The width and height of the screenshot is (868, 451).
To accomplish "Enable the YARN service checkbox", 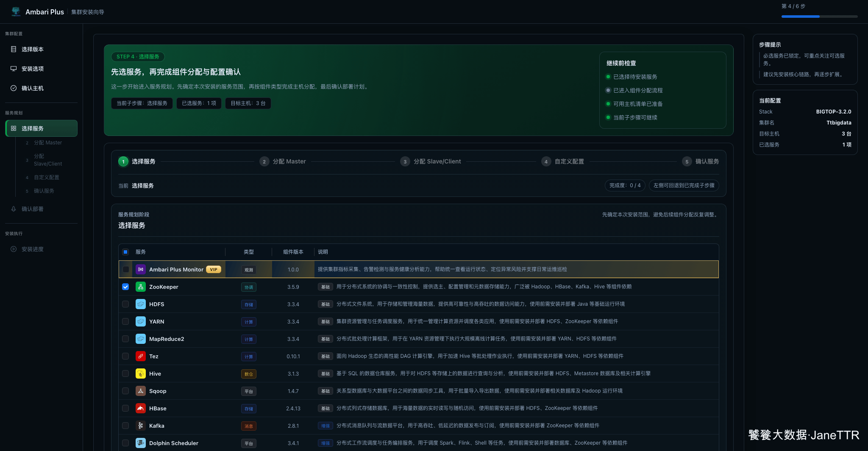I will [x=125, y=321].
